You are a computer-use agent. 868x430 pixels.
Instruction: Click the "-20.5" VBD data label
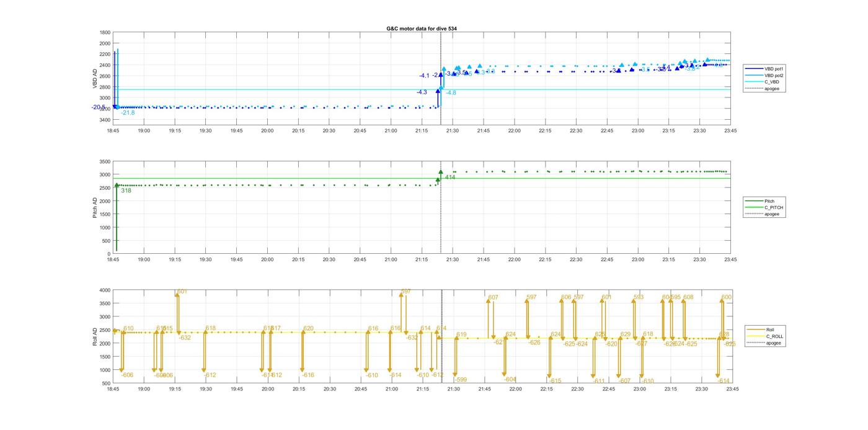tap(99, 107)
